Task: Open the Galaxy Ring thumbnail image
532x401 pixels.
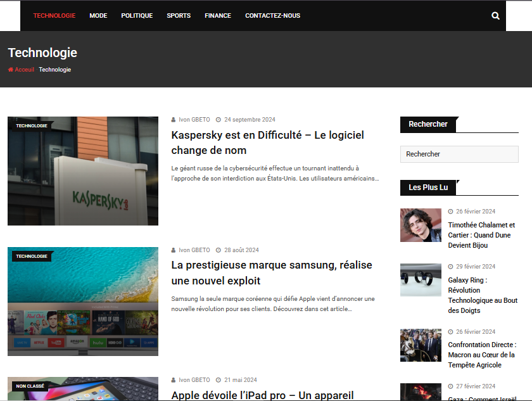Action: (421, 280)
